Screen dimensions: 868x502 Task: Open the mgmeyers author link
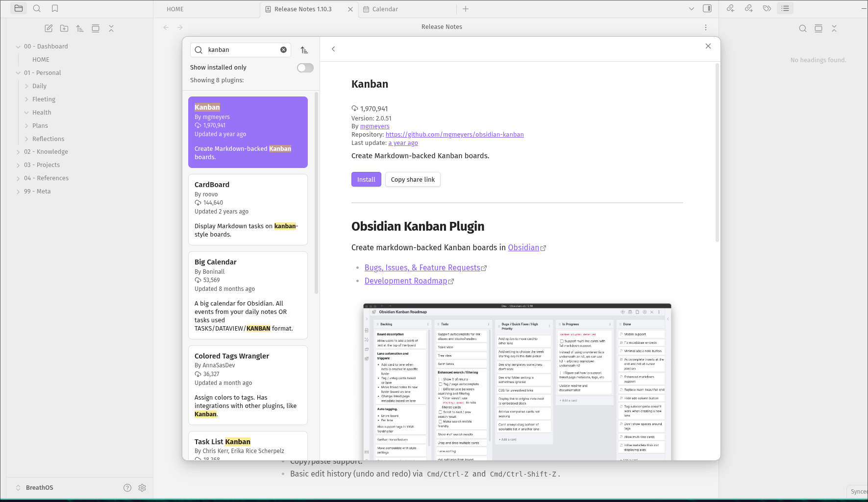click(x=375, y=126)
